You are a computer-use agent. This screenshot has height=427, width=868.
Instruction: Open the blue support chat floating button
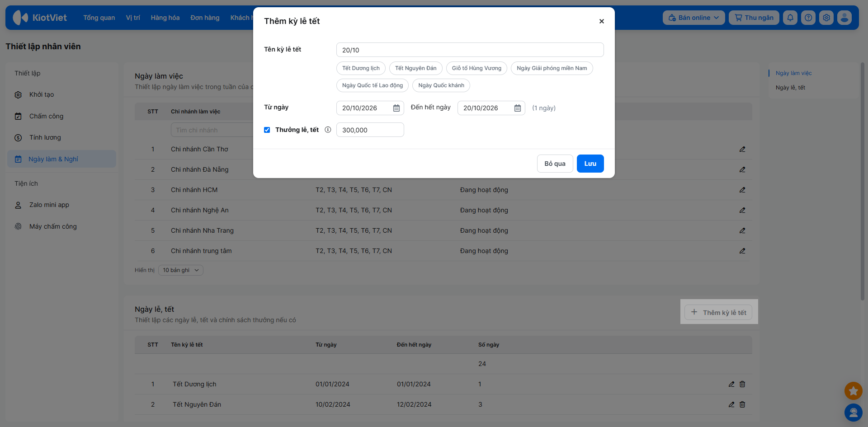[853, 413]
